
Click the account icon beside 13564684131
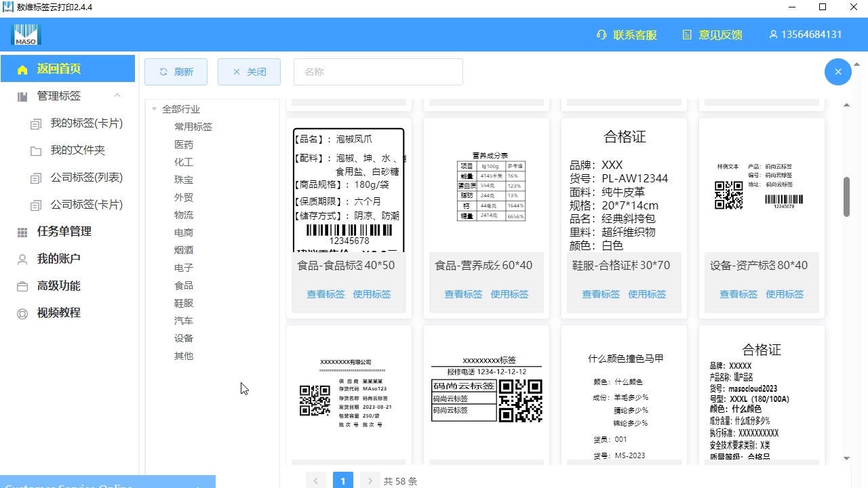pos(774,35)
